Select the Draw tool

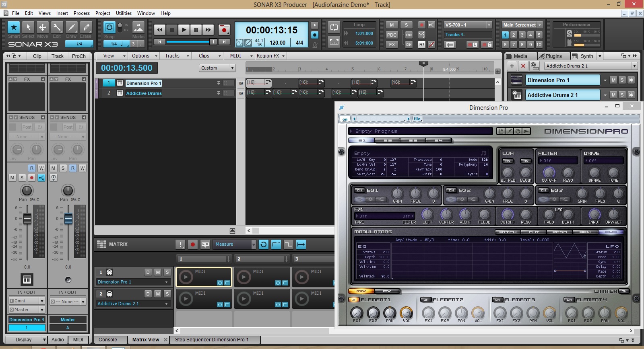tap(71, 27)
